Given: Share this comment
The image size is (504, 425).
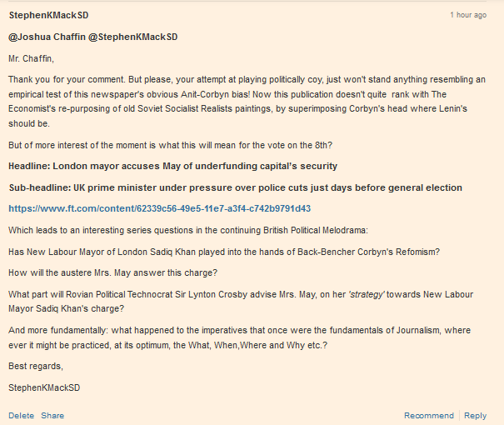Looking at the screenshot, I should (52, 415).
